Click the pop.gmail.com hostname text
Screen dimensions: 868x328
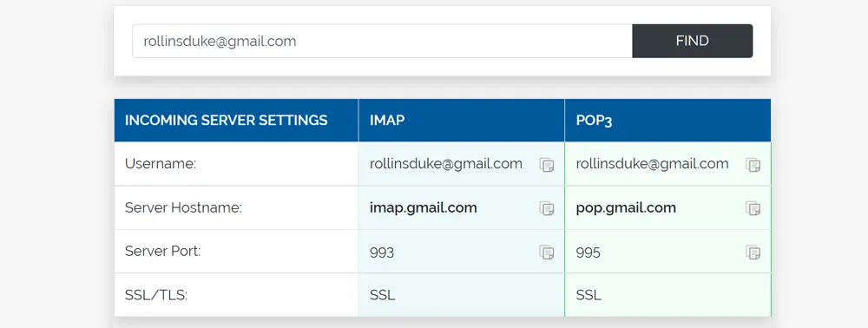coord(626,208)
